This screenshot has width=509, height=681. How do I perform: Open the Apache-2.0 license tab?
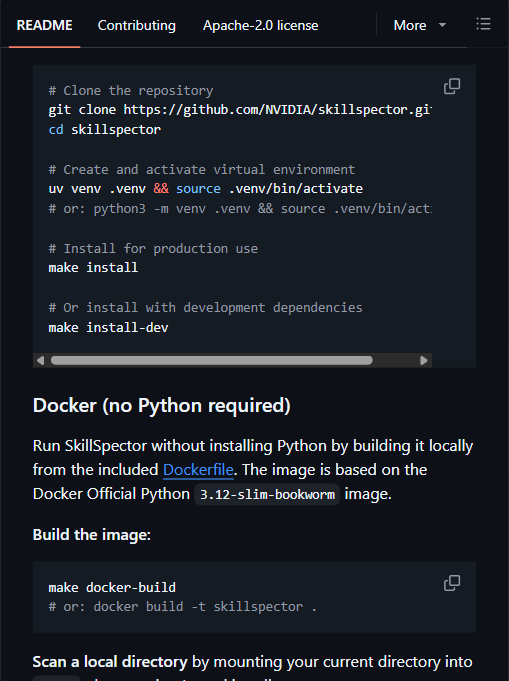pos(261,25)
